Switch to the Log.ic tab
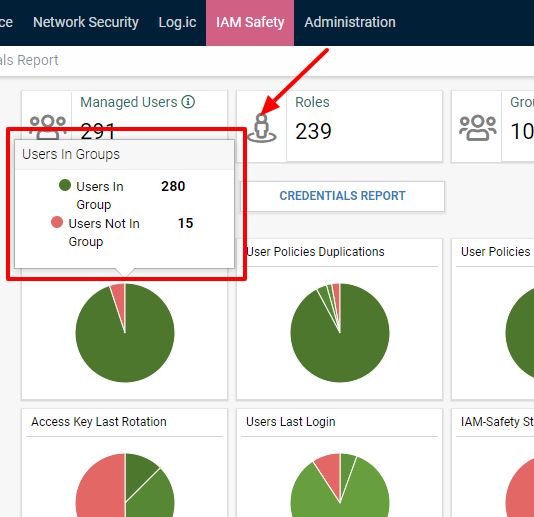534x517 pixels. coord(177,22)
